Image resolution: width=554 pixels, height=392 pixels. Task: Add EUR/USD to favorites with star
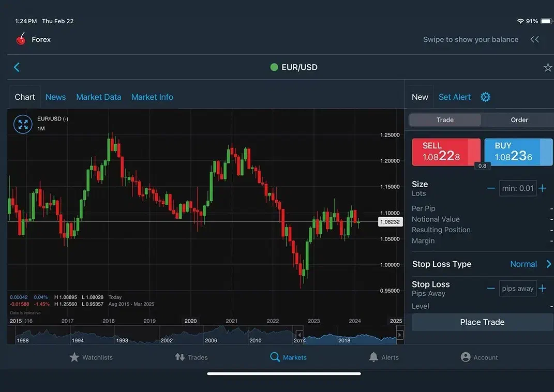[x=547, y=67]
